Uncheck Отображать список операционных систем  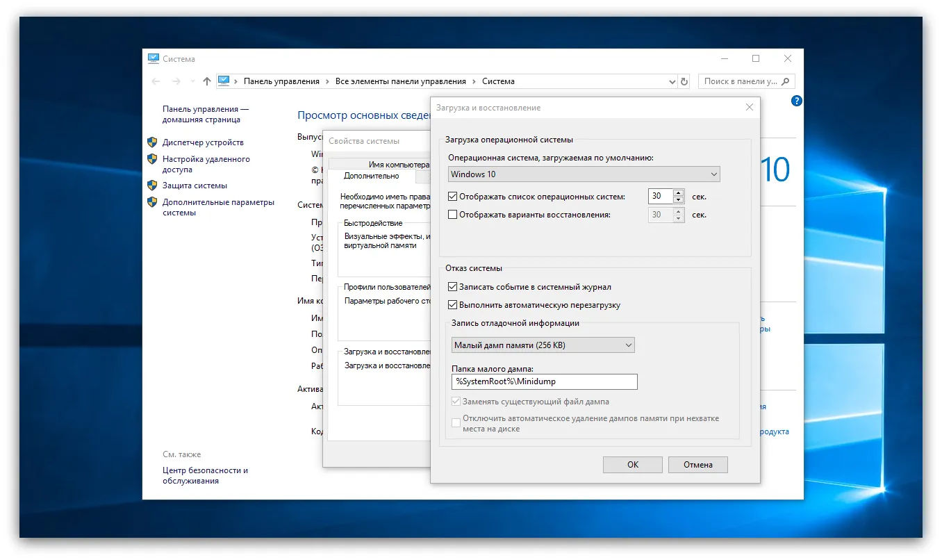tap(453, 197)
